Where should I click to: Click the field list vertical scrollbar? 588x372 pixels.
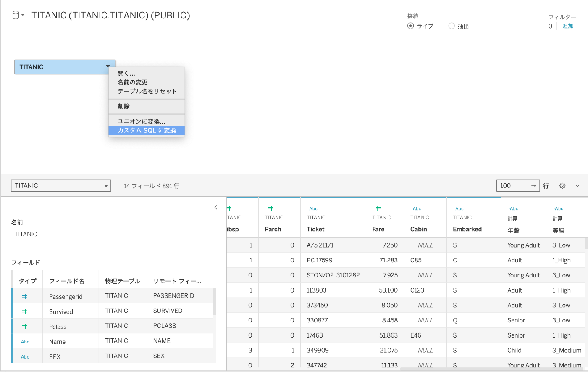[x=215, y=301]
